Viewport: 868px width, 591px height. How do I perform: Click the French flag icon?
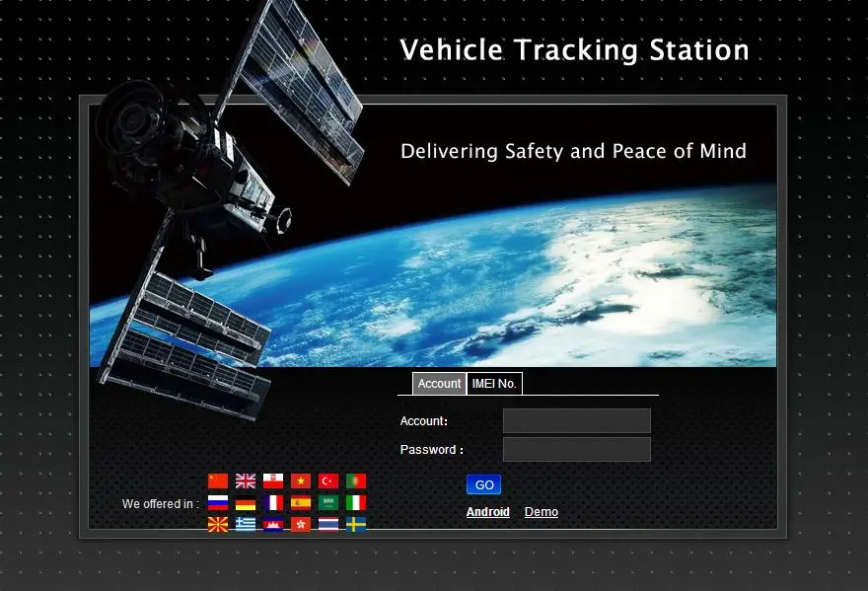[273, 502]
